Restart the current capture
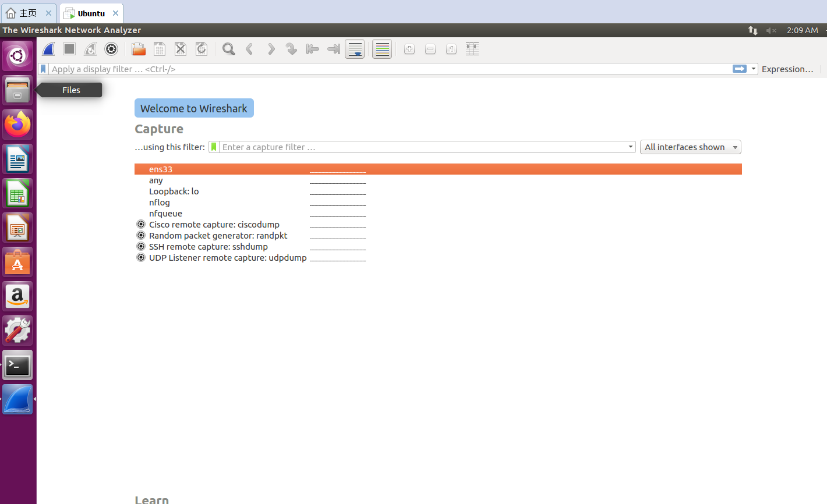Screen dimensions: 827x504 [90, 49]
